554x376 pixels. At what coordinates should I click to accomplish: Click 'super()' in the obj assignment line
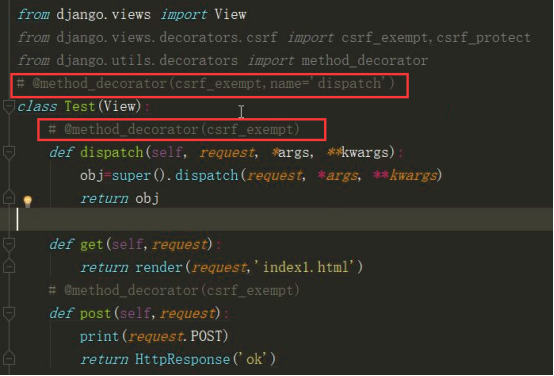(x=138, y=175)
